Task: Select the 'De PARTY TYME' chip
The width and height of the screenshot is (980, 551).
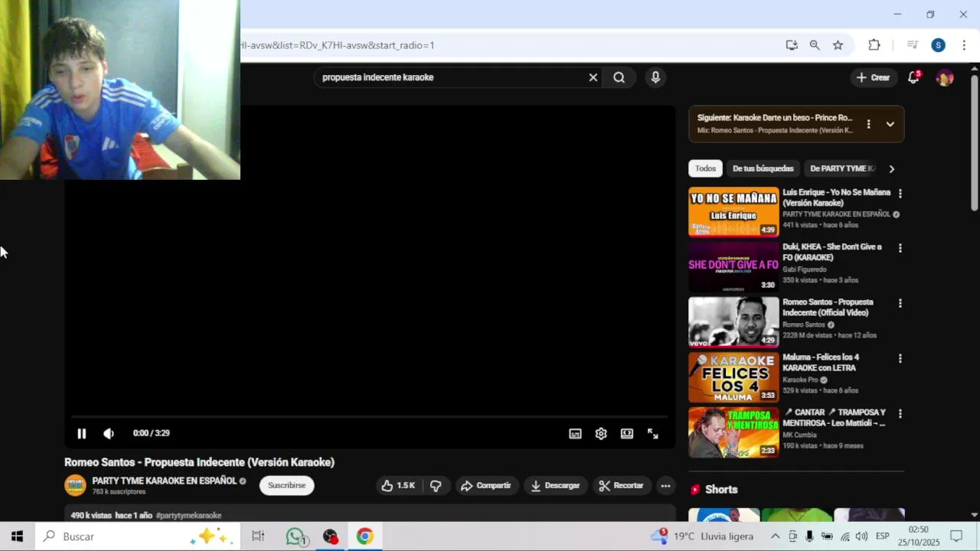Action: 841,168
